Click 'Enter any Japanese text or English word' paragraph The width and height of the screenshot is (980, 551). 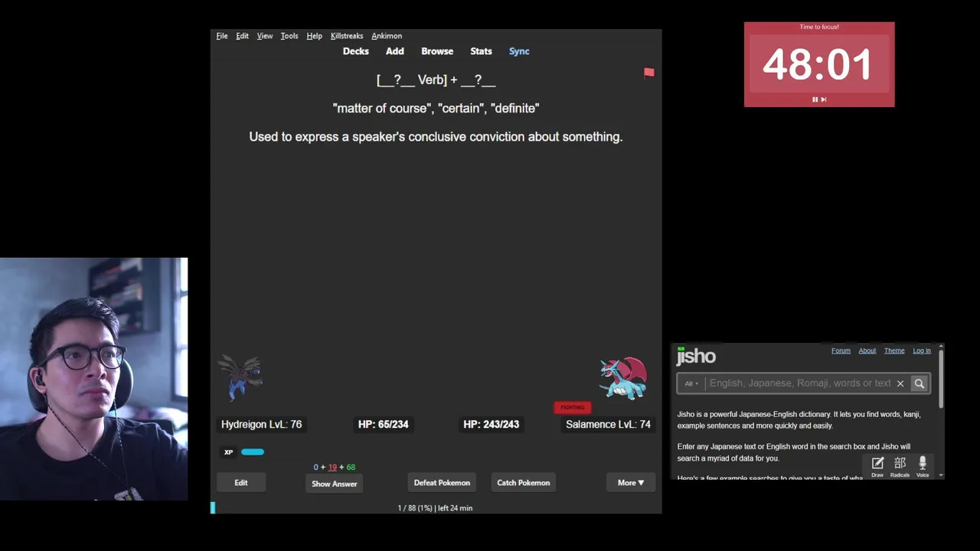pyautogui.click(x=793, y=452)
